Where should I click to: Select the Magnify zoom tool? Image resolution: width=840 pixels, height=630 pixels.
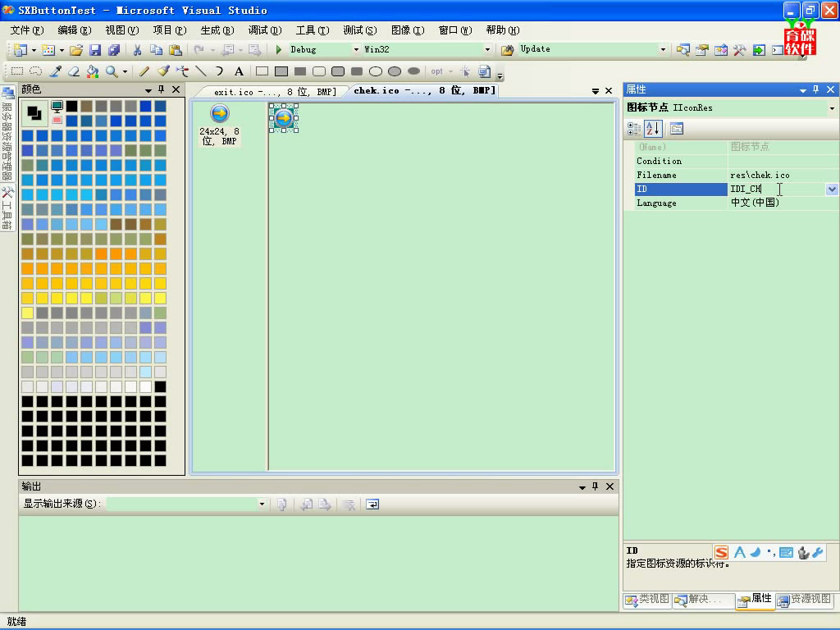coord(112,71)
